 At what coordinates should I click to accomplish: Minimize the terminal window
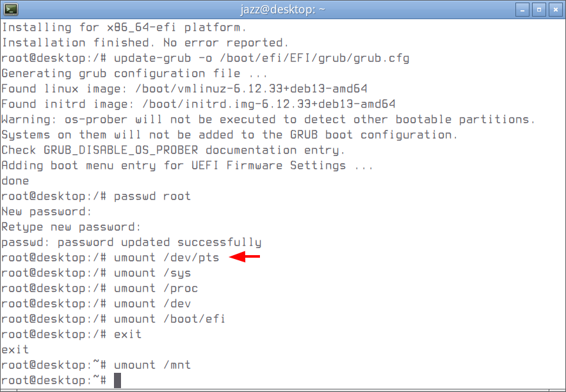[522, 10]
